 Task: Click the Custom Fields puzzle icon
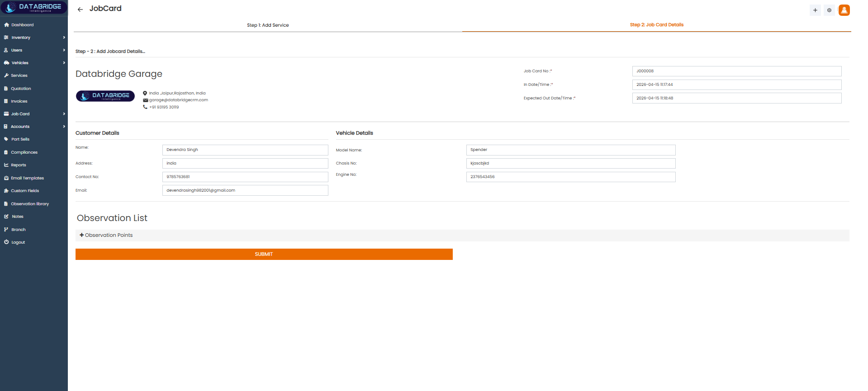[6, 191]
